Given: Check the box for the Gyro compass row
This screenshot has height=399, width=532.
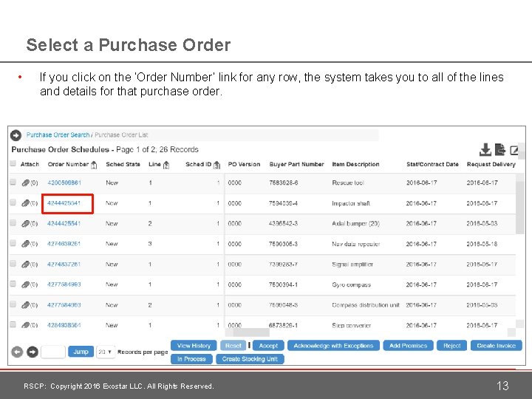Looking at the screenshot, I should [x=13, y=284].
